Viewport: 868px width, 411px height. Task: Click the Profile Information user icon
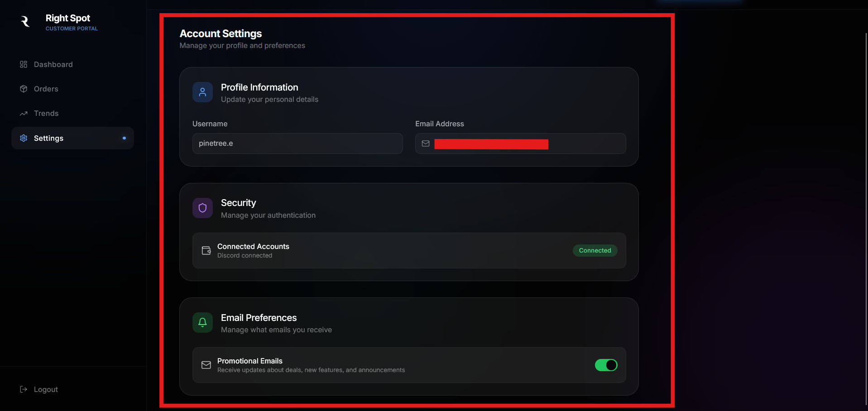(202, 92)
